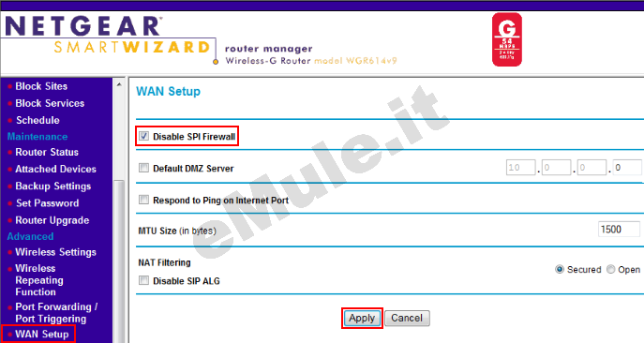Open Port Forwarding / Port Triggering
This screenshot has height=343, width=644.
click(56, 313)
